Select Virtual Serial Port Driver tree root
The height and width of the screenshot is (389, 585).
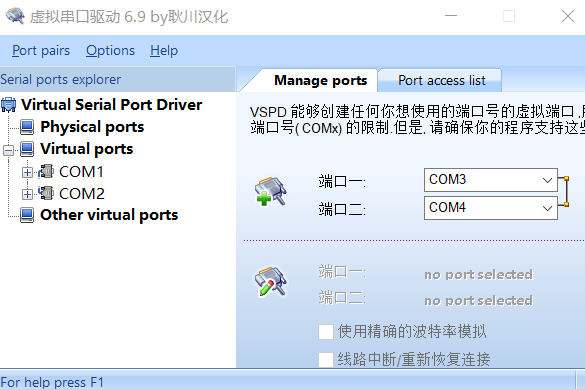pyautogui.click(x=112, y=104)
